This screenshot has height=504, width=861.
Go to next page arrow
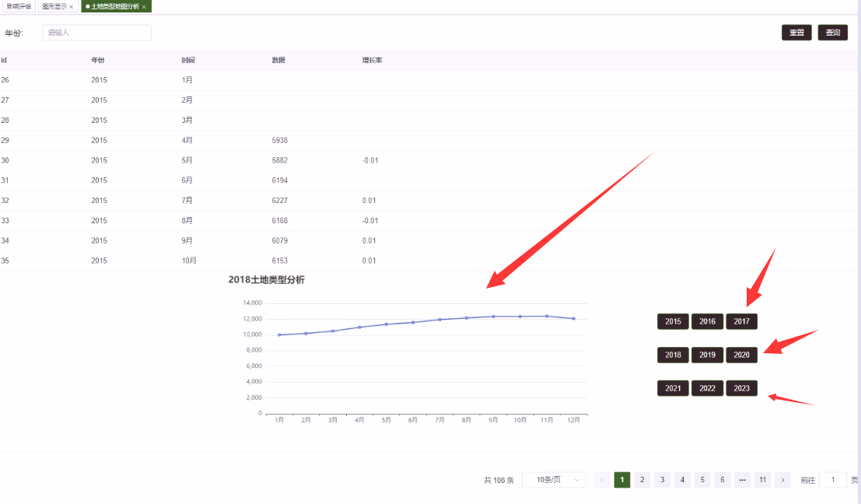pyautogui.click(x=782, y=480)
